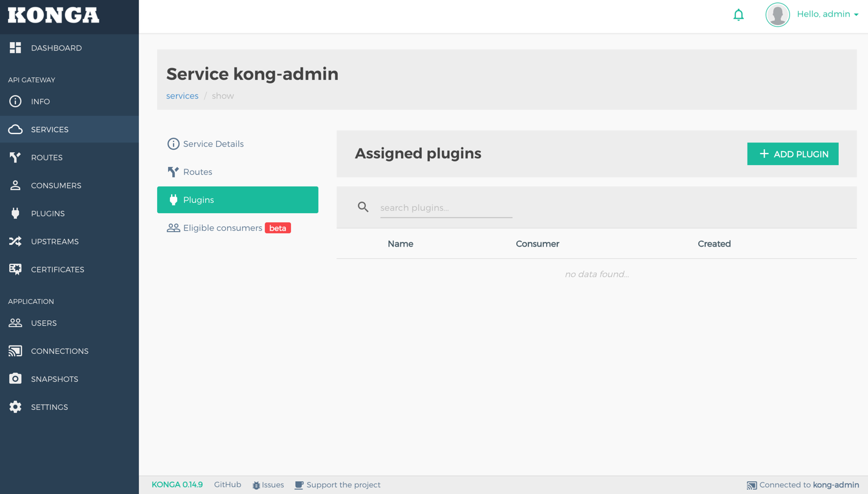Click the red beta badge
Screen dimensions: 868x494
(278, 228)
